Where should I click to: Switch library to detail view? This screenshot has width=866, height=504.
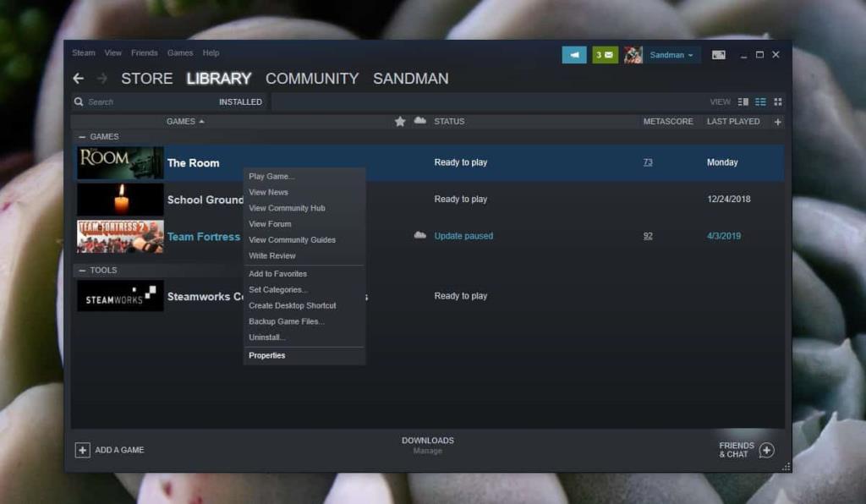[743, 101]
